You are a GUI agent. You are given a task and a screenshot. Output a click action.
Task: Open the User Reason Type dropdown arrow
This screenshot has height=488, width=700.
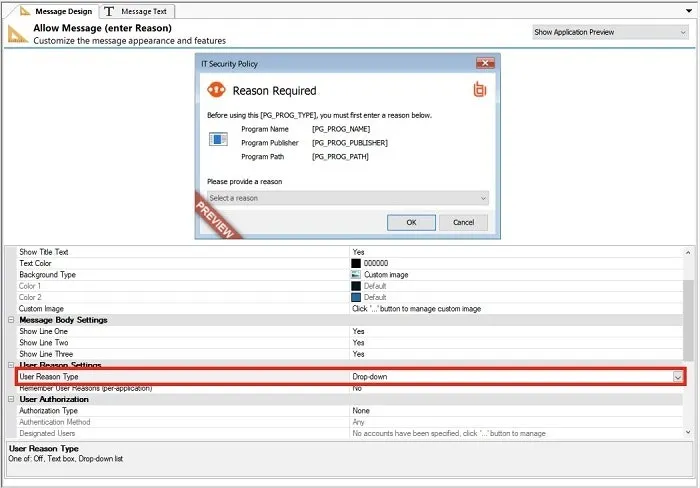[678, 377]
